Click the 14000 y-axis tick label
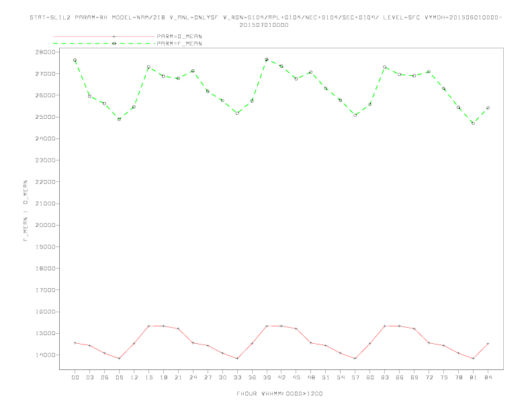532x411 pixels. point(45,355)
